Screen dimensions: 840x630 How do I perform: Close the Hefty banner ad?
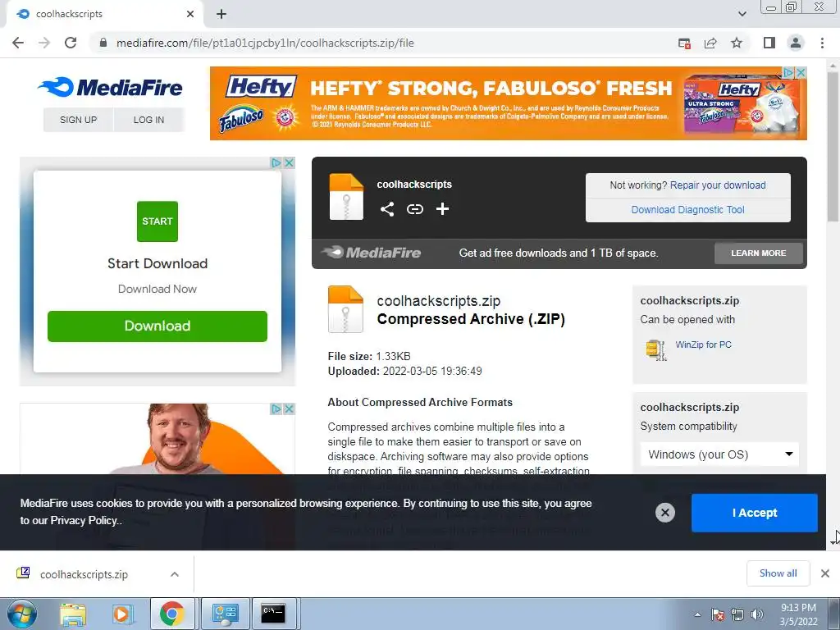pyautogui.click(x=801, y=72)
